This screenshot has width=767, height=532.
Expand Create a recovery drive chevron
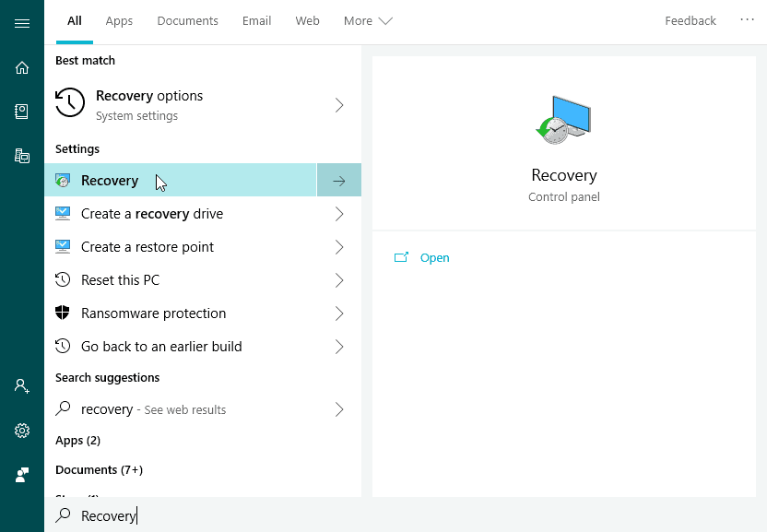click(x=339, y=214)
